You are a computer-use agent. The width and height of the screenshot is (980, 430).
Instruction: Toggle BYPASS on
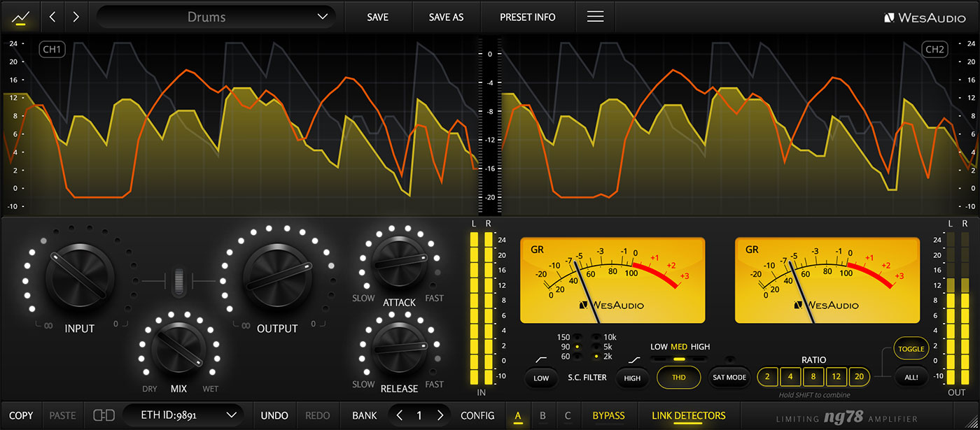point(608,415)
